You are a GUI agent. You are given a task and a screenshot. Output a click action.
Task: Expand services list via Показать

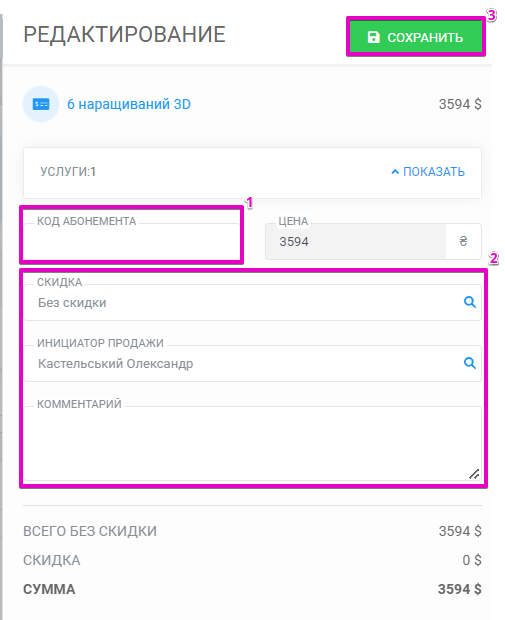click(x=428, y=172)
